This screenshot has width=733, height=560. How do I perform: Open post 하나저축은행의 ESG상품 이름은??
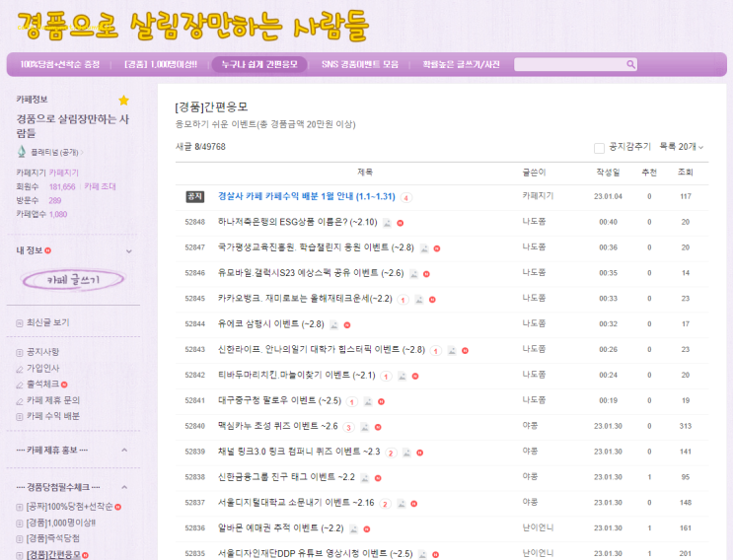pos(298,222)
